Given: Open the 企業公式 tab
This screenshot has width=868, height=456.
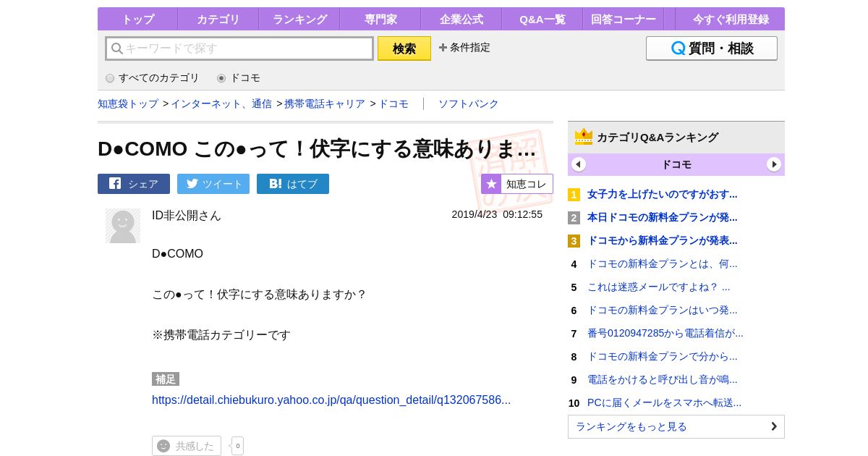Looking at the screenshot, I should coord(461,19).
